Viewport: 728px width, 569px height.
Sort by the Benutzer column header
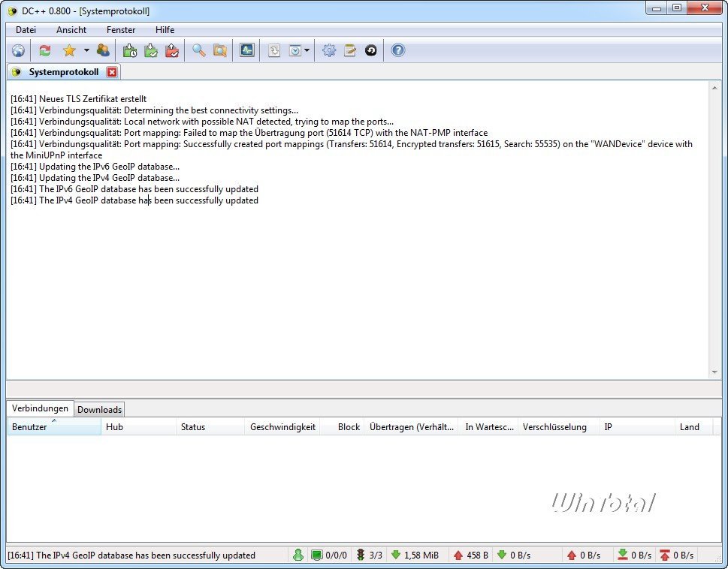(x=54, y=426)
